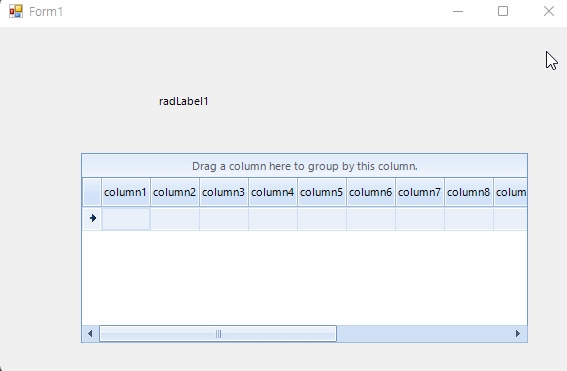Click the column1 header
Image resolution: width=567 pixels, height=371 pixels.
pyautogui.click(x=126, y=192)
